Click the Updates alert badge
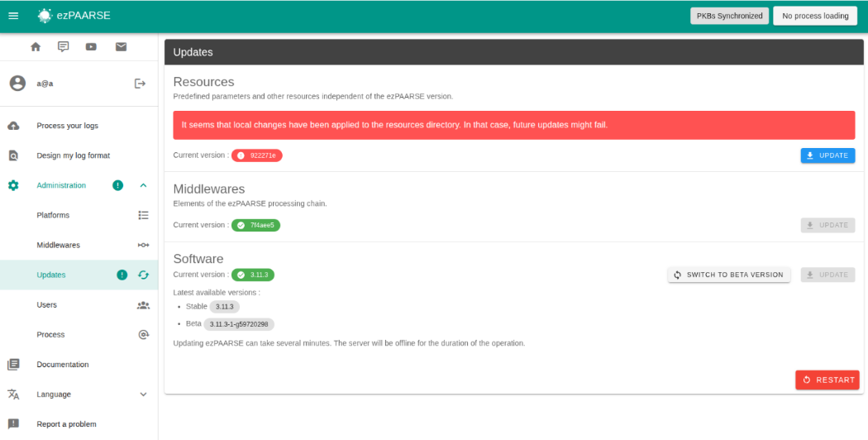The width and height of the screenshot is (868, 440). pos(122,275)
